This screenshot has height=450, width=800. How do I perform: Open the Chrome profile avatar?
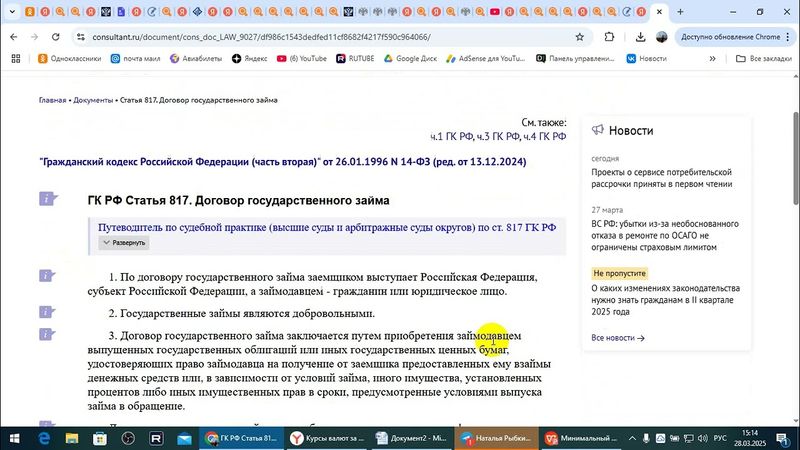coord(662,37)
